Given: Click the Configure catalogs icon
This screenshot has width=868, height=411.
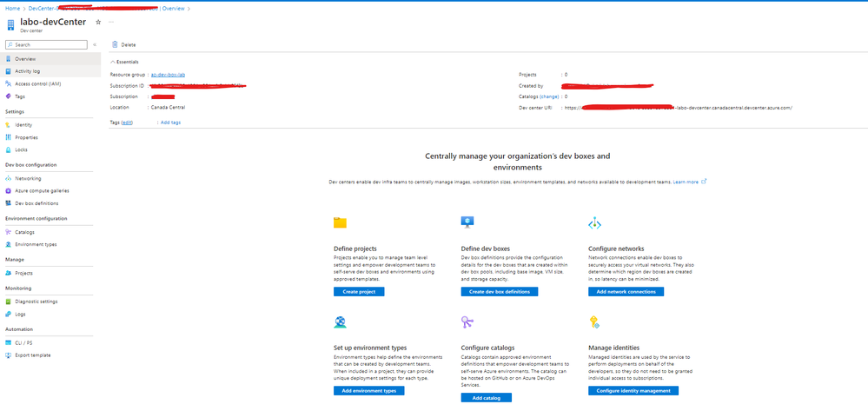Looking at the screenshot, I should pyautogui.click(x=467, y=322).
